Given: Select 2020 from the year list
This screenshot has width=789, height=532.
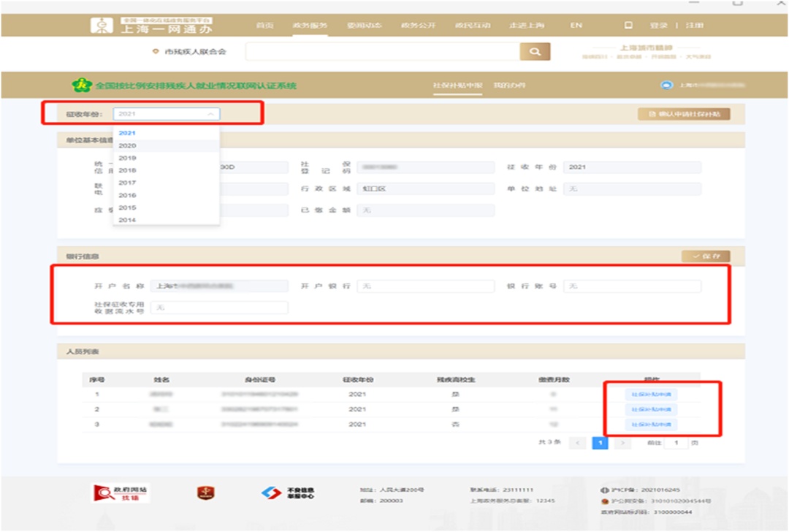Looking at the screenshot, I should point(128,145).
